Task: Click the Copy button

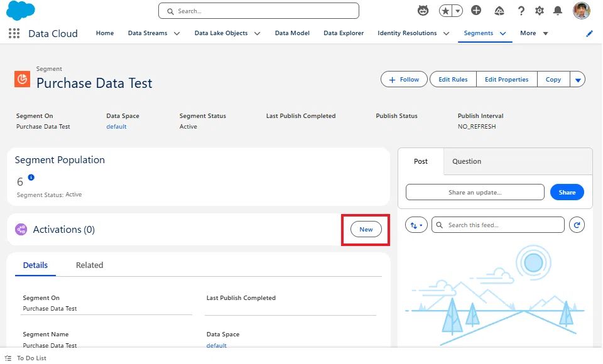Action: pyautogui.click(x=553, y=79)
